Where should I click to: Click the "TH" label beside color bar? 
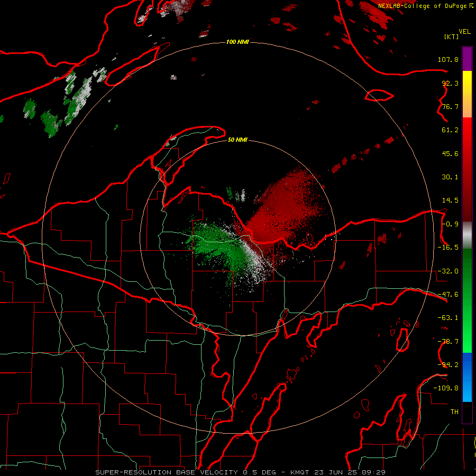pyautogui.click(x=454, y=412)
